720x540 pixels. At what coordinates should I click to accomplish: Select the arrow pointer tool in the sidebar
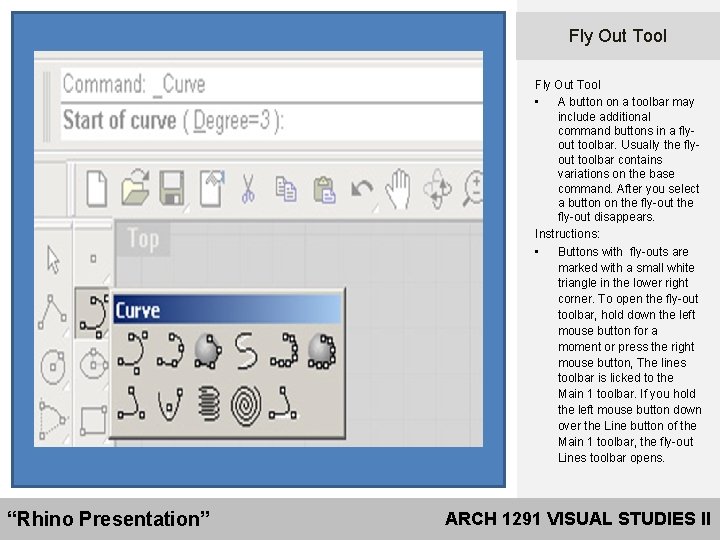(x=53, y=259)
